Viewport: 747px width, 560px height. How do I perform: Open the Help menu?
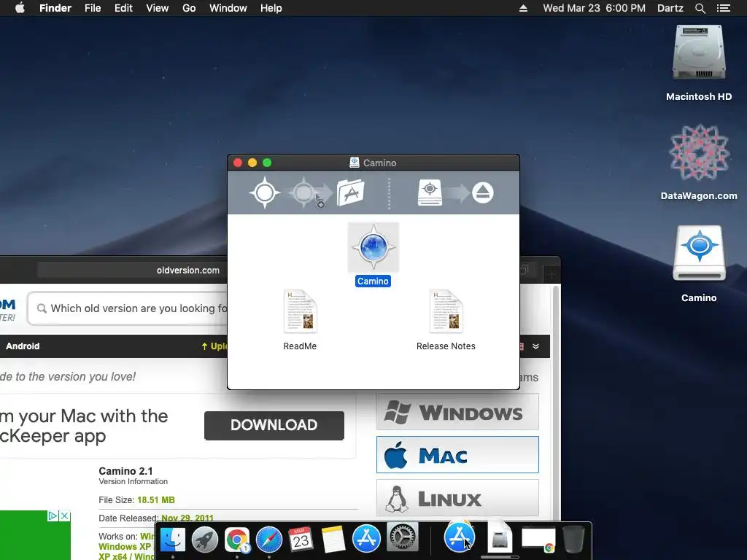pyautogui.click(x=271, y=8)
